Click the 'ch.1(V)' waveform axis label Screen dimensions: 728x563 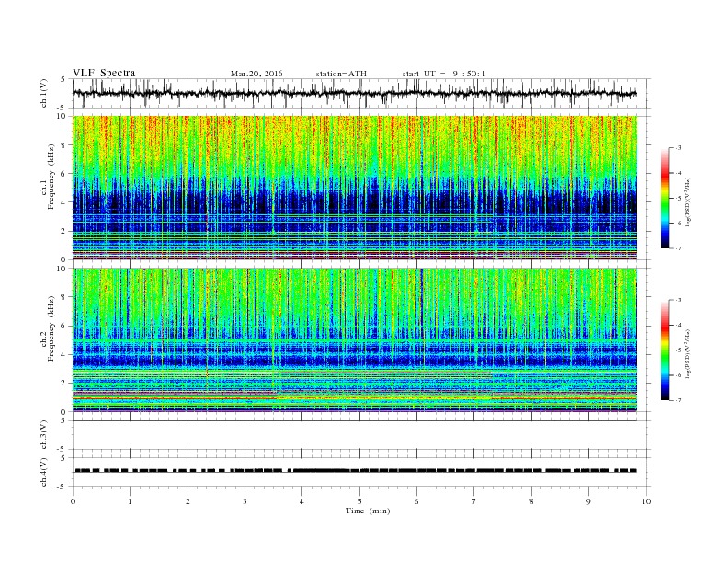(x=44, y=93)
